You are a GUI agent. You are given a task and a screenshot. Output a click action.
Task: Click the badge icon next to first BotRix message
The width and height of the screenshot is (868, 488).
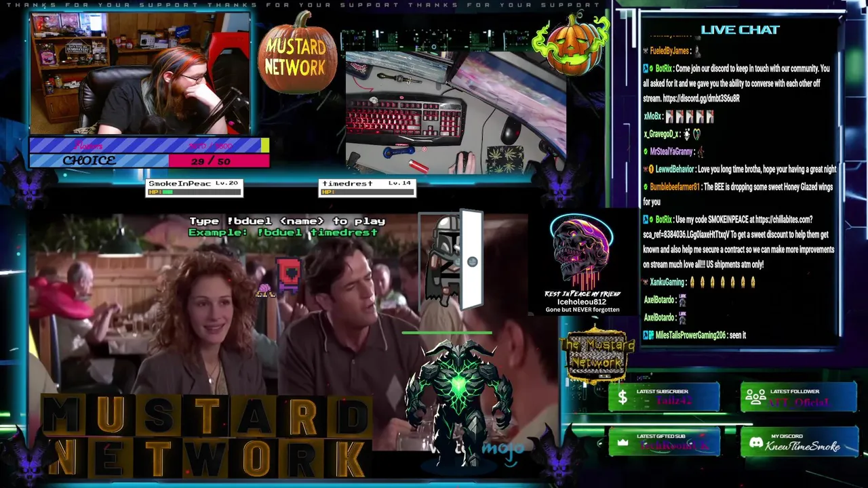pyautogui.click(x=647, y=68)
